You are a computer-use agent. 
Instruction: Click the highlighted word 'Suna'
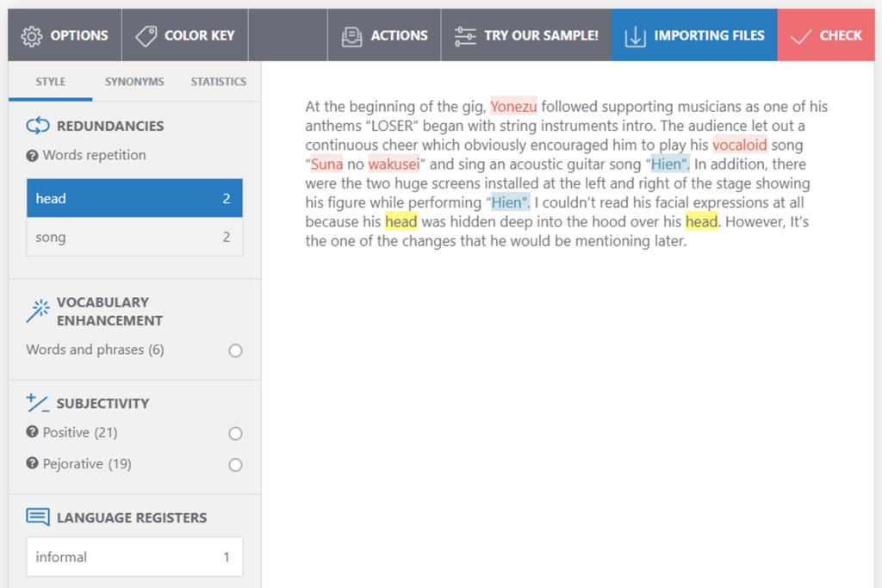point(326,164)
